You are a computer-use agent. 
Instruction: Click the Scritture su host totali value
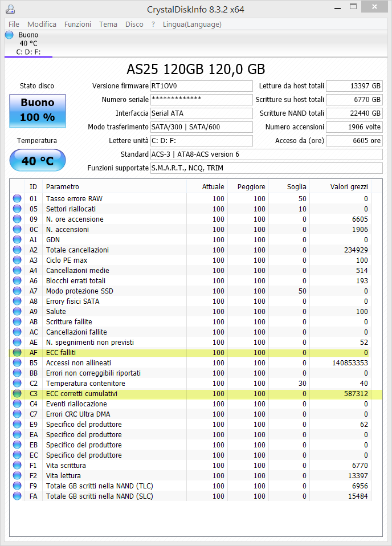click(x=354, y=100)
